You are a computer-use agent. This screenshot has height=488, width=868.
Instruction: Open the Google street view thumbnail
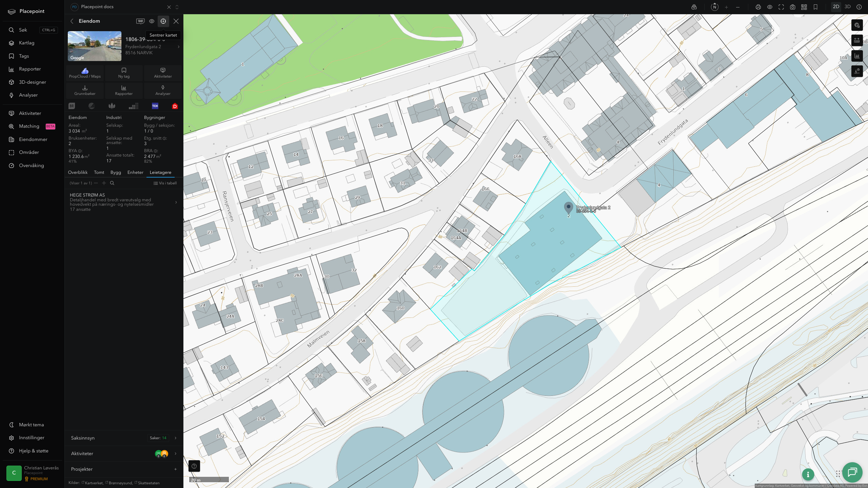coord(95,46)
